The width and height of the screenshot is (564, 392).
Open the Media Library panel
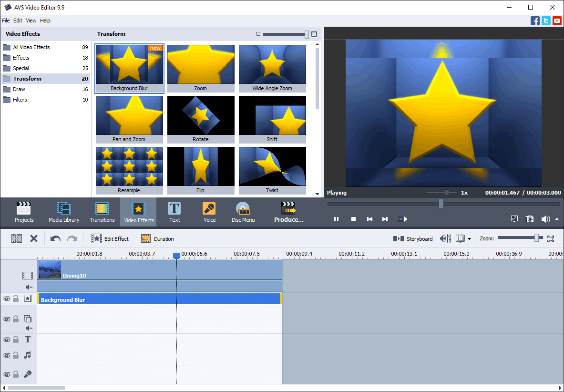pyautogui.click(x=64, y=212)
